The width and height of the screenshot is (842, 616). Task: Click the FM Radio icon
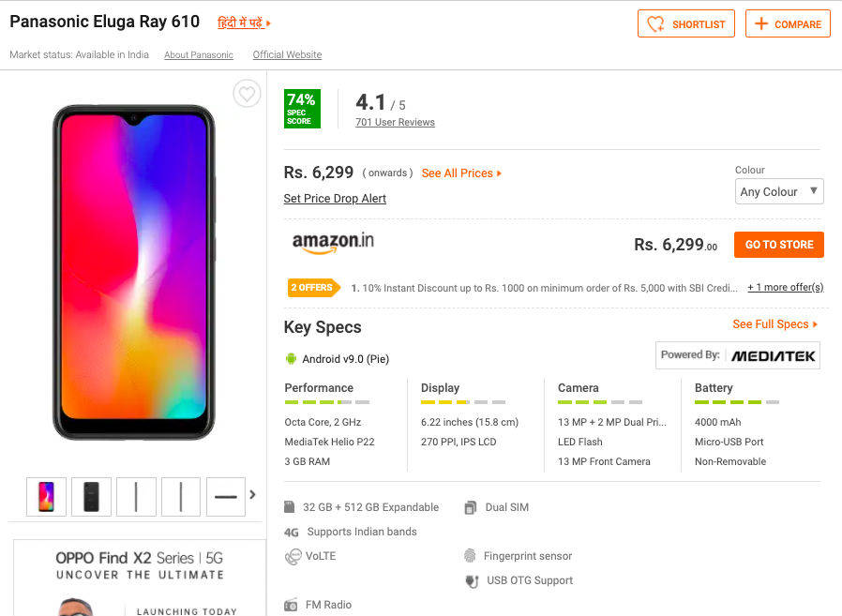[x=291, y=605]
